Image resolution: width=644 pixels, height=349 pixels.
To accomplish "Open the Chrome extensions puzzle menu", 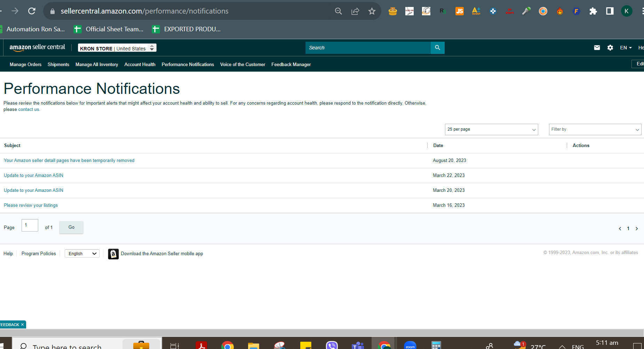I will pyautogui.click(x=593, y=11).
